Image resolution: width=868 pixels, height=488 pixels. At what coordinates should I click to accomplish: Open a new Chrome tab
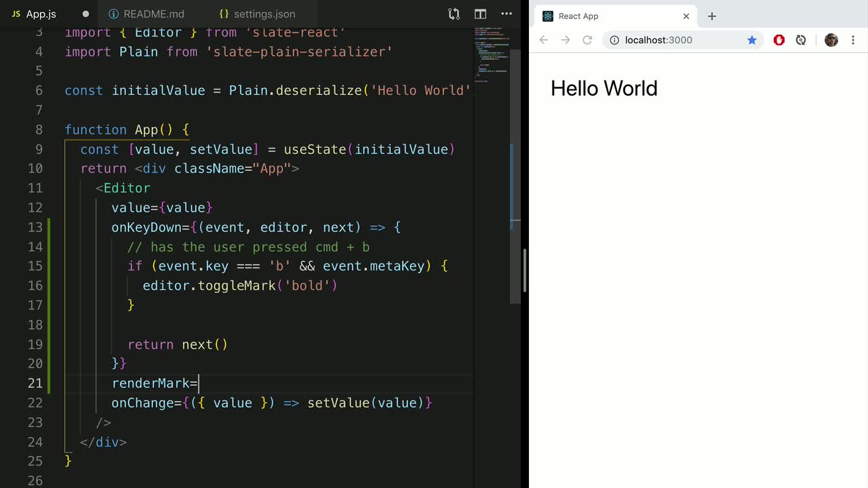711,16
